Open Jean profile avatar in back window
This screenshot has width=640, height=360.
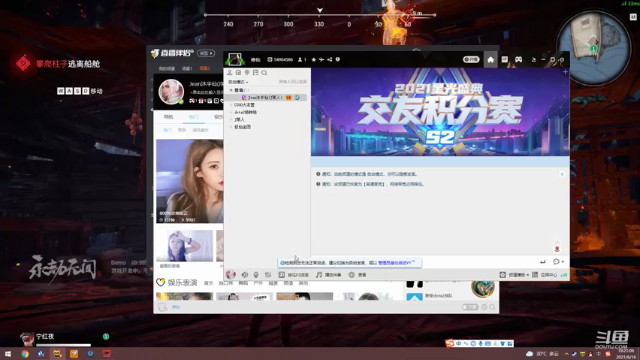pos(171,92)
